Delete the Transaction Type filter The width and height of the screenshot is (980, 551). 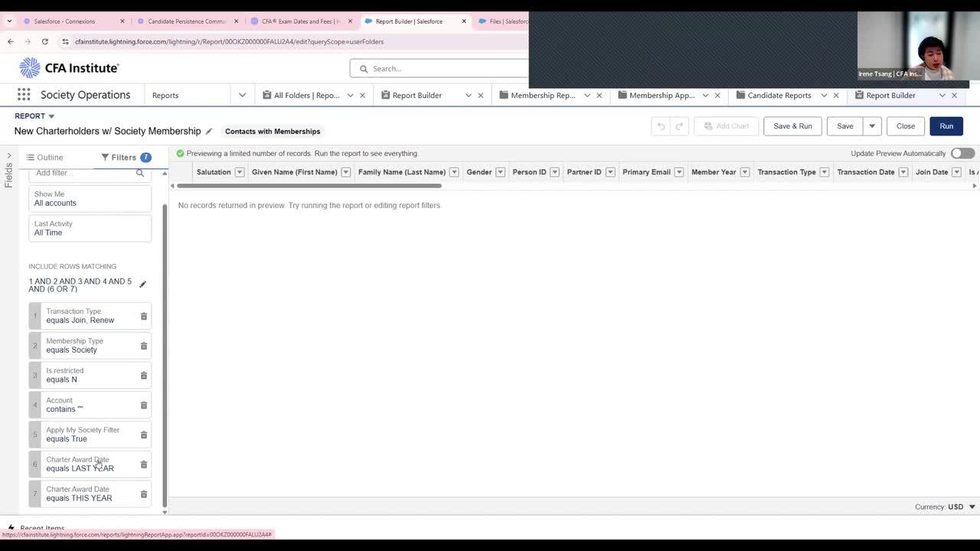pyautogui.click(x=143, y=316)
